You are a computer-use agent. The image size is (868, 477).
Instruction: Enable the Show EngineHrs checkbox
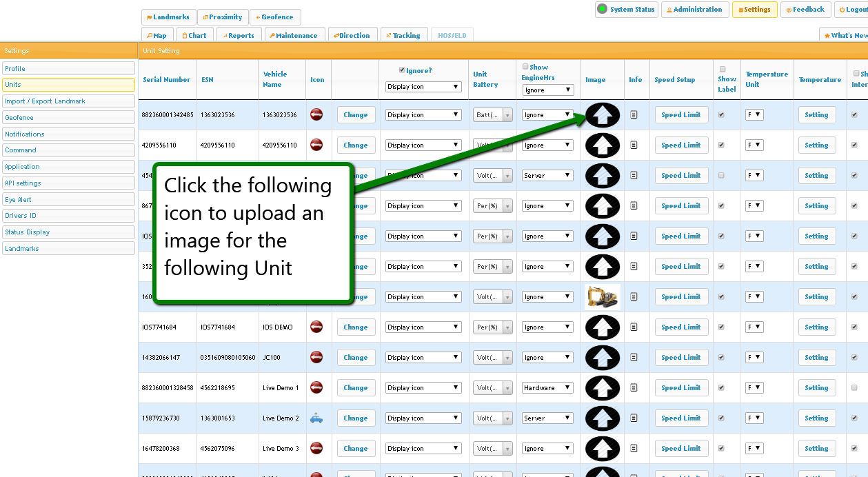(525, 67)
